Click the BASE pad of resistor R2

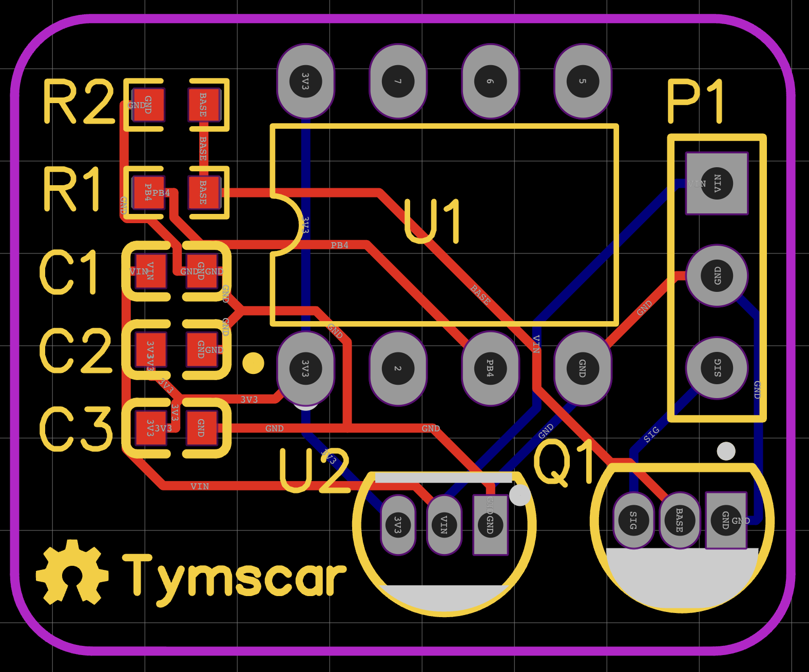click(204, 105)
